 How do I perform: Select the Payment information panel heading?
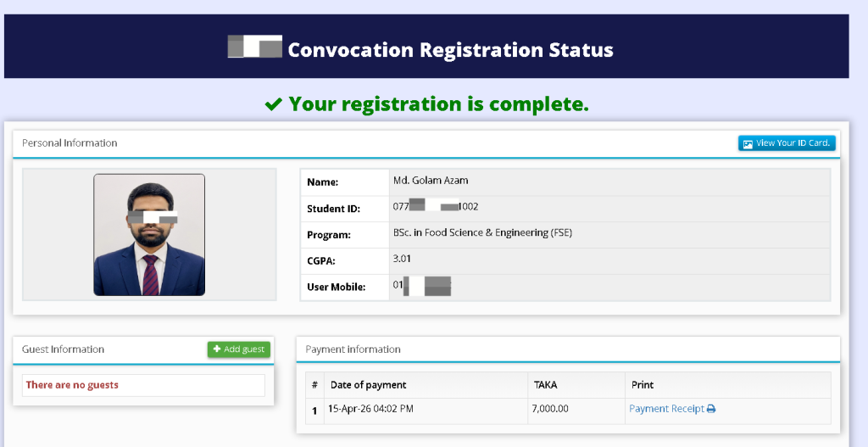pyautogui.click(x=353, y=349)
